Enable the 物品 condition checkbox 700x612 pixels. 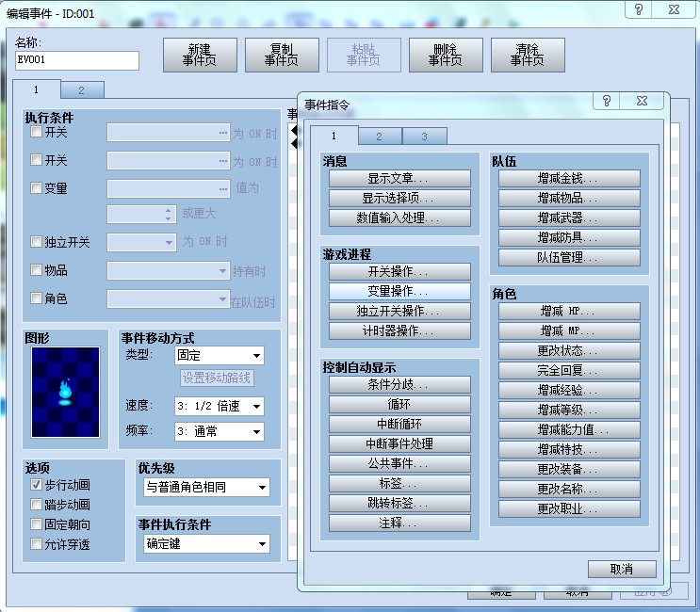click(x=36, y=270)
